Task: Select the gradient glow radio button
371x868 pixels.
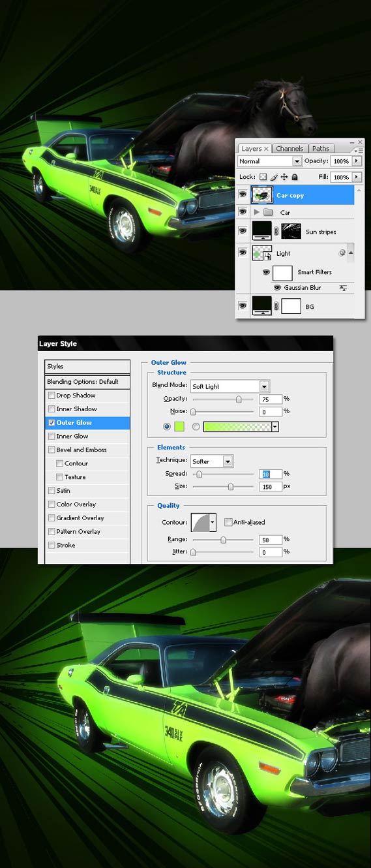Action: coord(196,427)
